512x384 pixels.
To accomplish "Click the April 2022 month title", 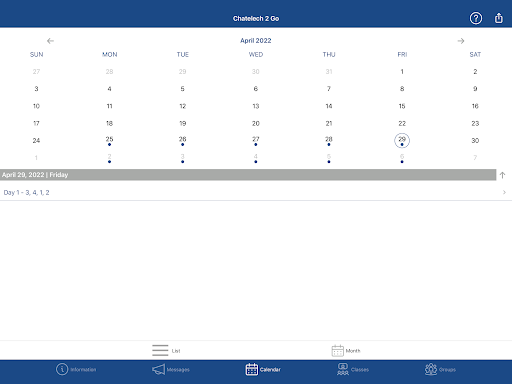I will tap(256, 41).
